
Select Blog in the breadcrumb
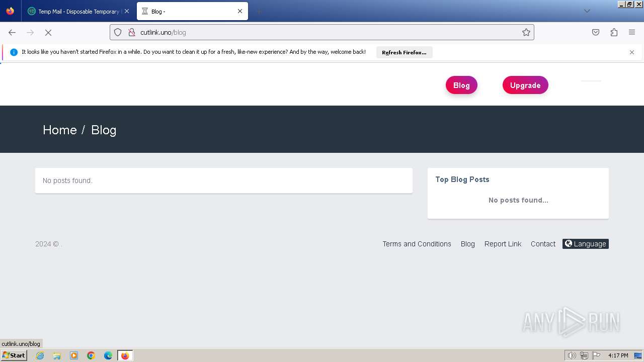tap(104, 130)
